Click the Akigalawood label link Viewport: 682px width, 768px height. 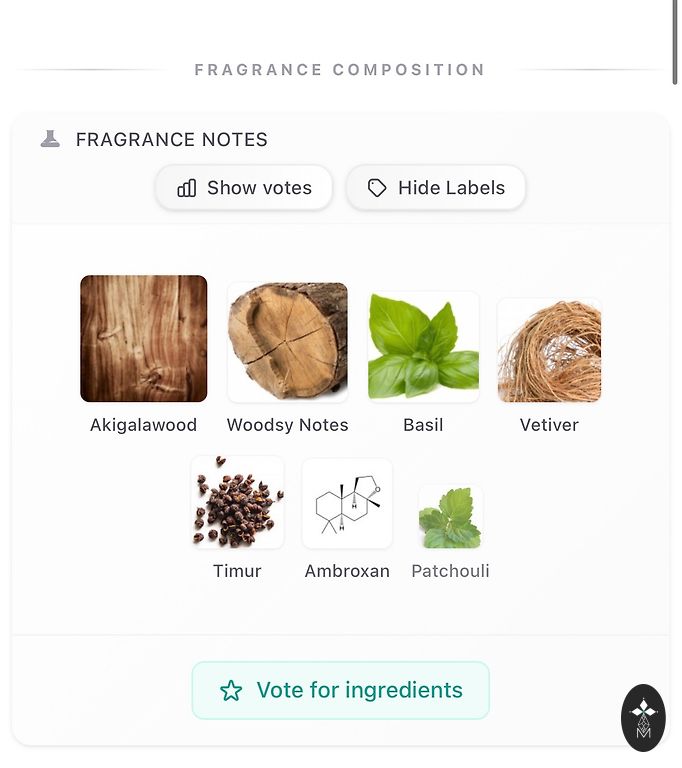coord(144,425)
